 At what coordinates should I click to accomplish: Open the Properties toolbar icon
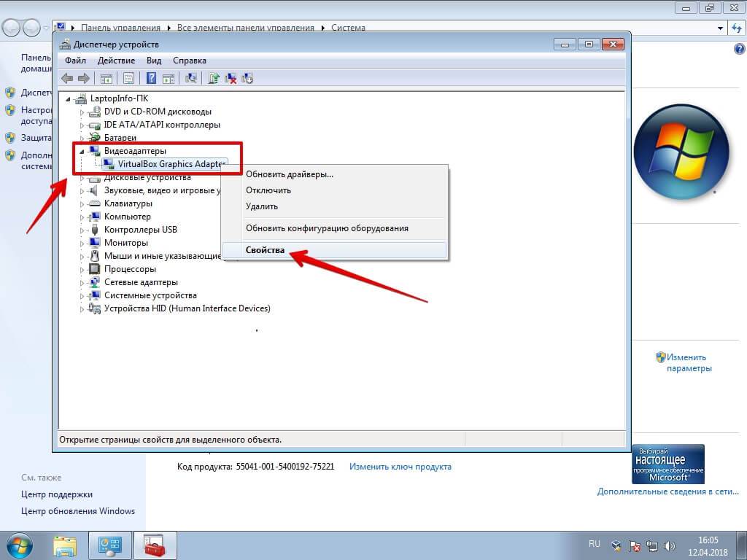click(128, 79)
